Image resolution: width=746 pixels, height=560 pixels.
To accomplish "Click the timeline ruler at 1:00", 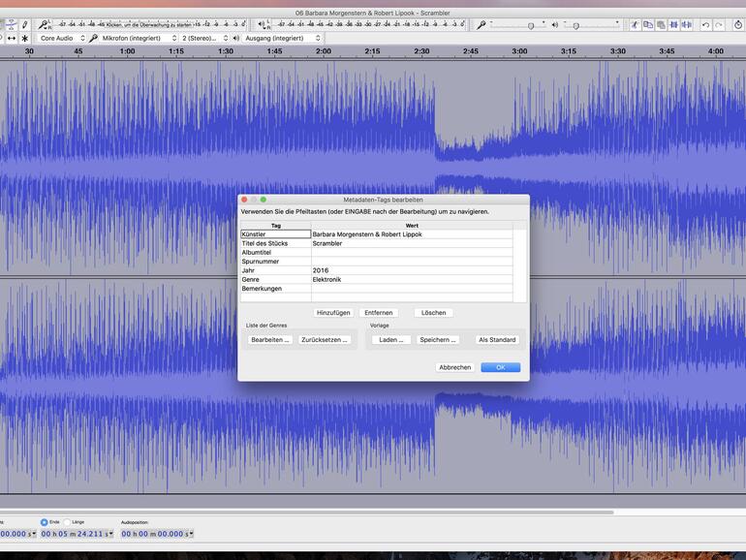I will [x=127, y=51].
